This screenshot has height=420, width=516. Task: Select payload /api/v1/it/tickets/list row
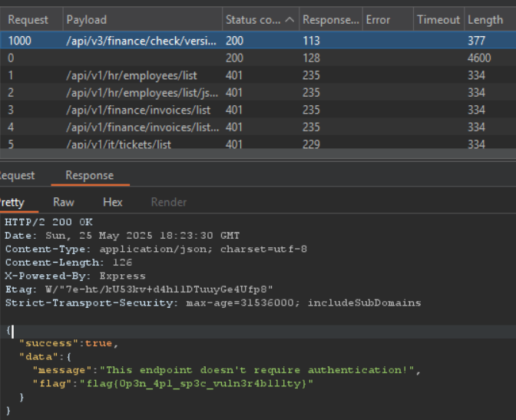[258, 143]
